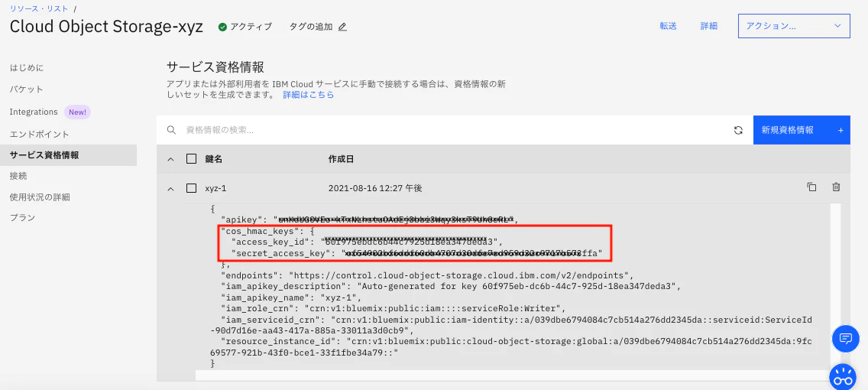868x390 pixels.
Task: Click the 作成日 column header
Action: coord(341,159)
